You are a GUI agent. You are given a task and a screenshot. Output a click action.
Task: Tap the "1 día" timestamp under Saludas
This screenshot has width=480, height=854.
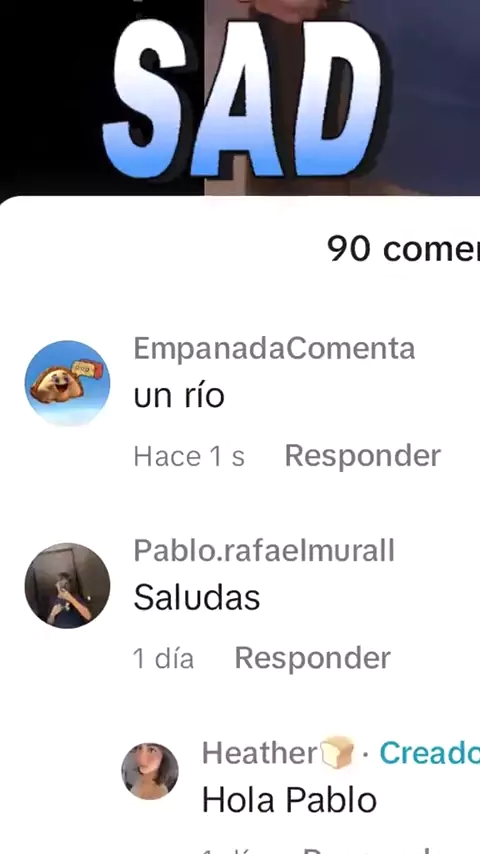point(163,658)
